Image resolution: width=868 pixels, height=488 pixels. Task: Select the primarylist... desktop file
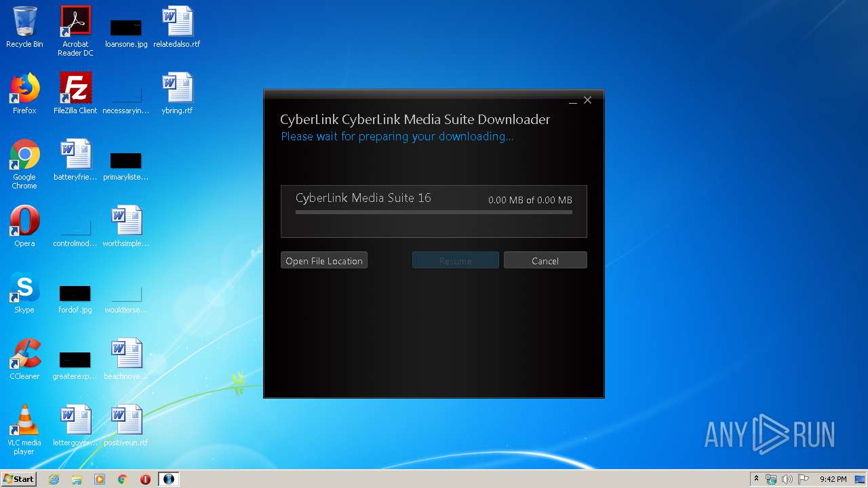126,165
